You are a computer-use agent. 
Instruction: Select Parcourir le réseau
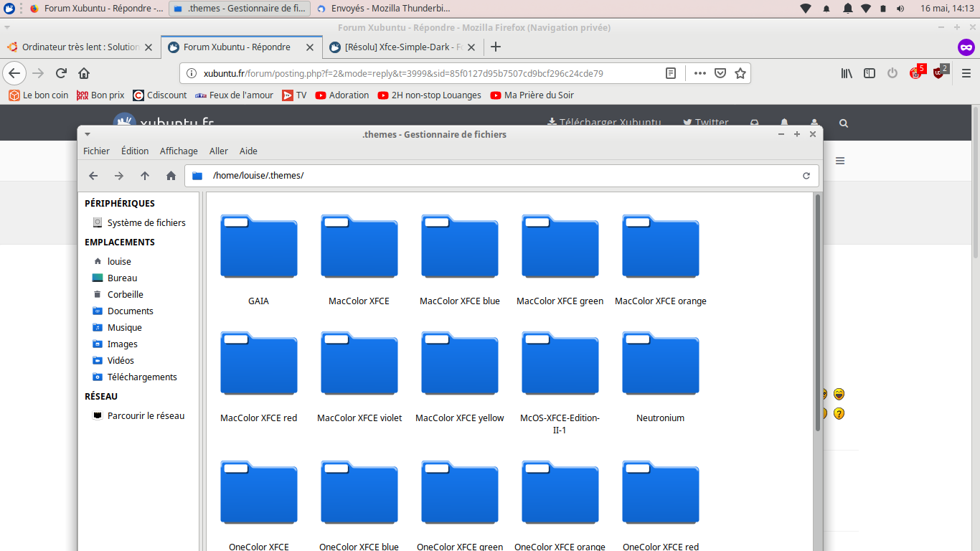pos(138,415)
